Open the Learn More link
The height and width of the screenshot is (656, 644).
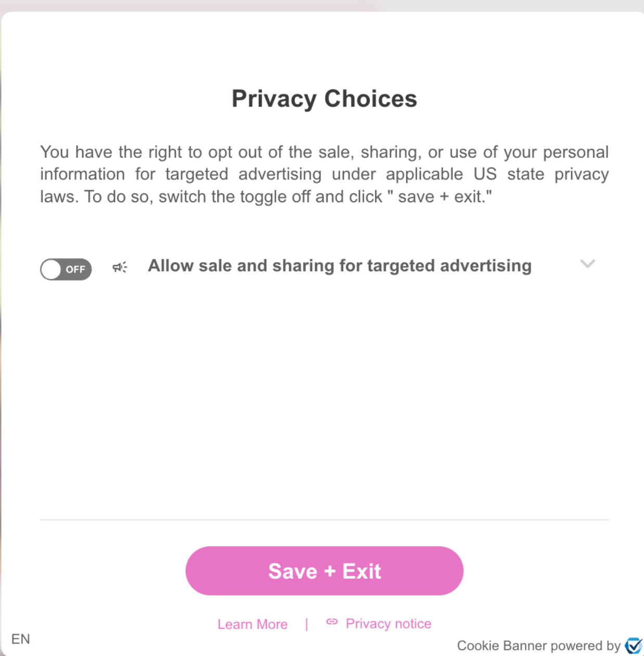point(252,624)
